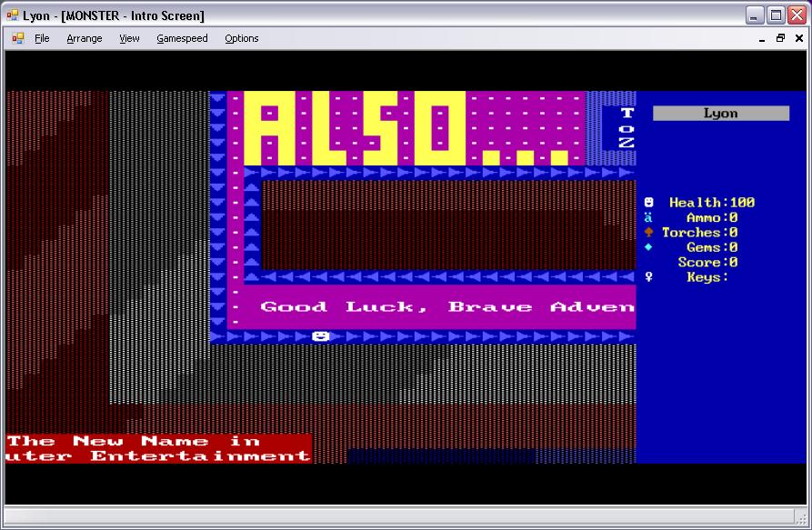Click the 'Score:0' text
This screenshot has width=812, height=530.
[708, 263]
